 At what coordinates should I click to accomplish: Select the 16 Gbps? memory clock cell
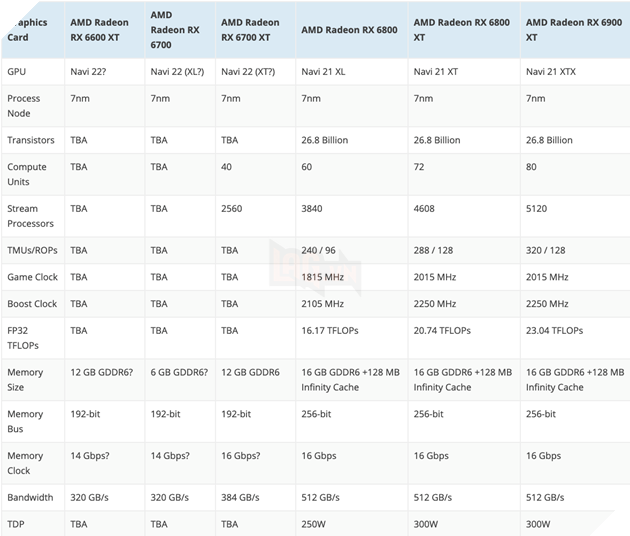click(248, 455)
